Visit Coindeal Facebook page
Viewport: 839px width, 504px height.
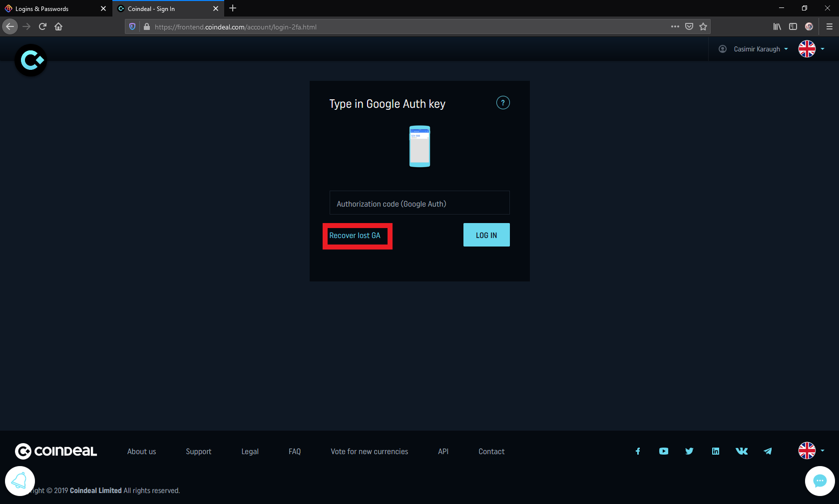[638, 451]
